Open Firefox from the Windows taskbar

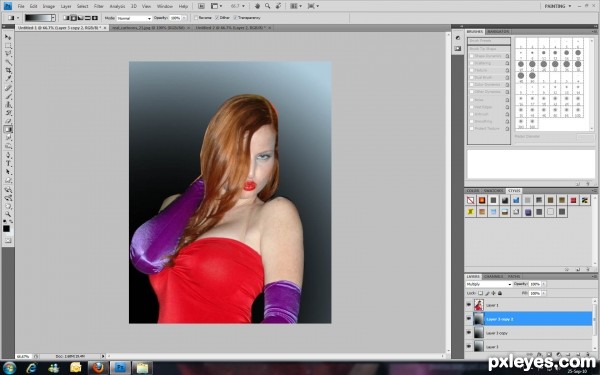(x=98, y=368)
